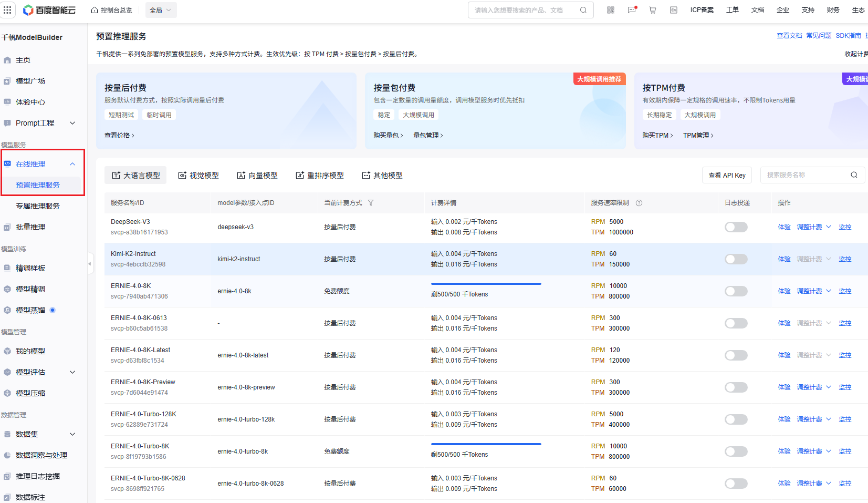
Task: Open the app grid launcher icon
Action: [7, 10]
